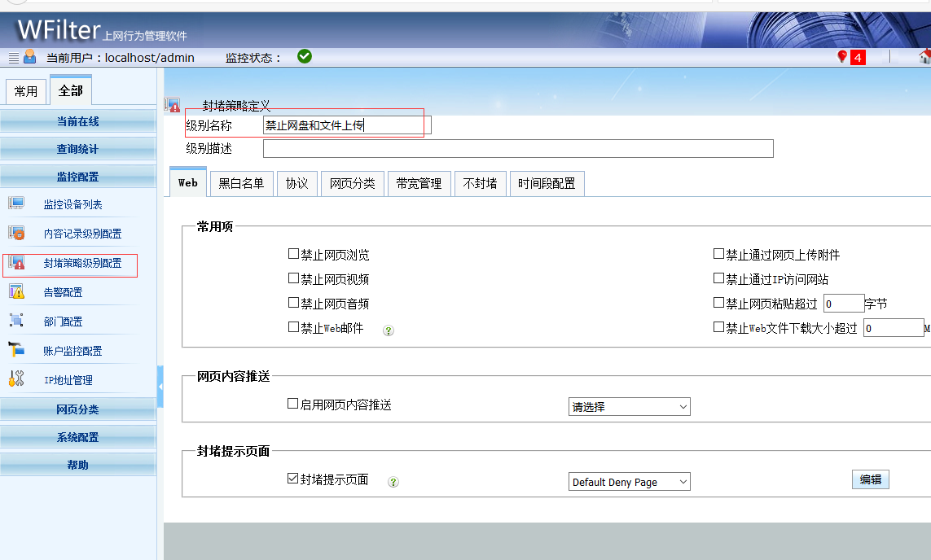Click the 监控设备列表 monitor icon
Image resolution: width=931 pixels, height=560 pixels.
click(x=16, y=204)
